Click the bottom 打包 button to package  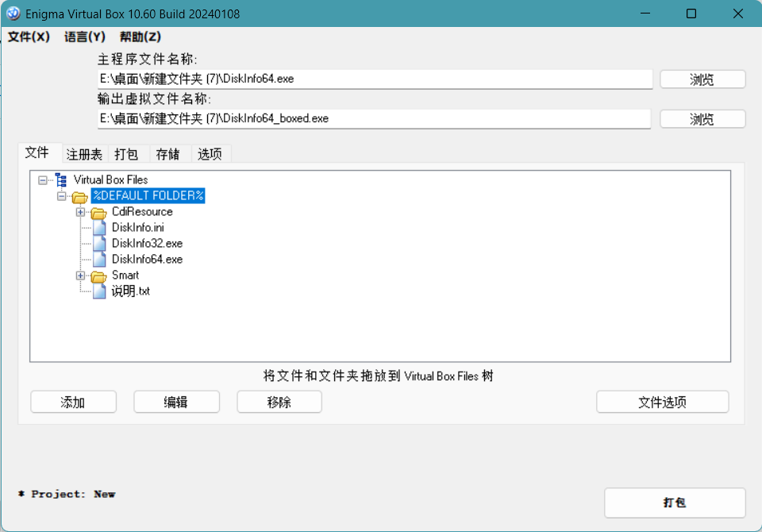click(675, 503)
